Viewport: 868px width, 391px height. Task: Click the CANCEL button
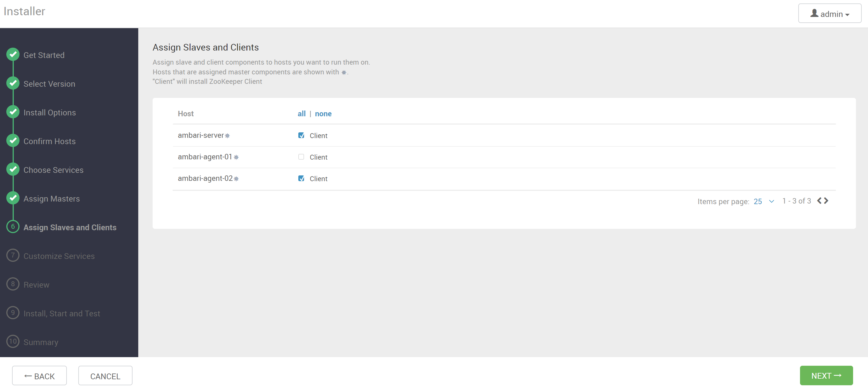click(105, 375)
